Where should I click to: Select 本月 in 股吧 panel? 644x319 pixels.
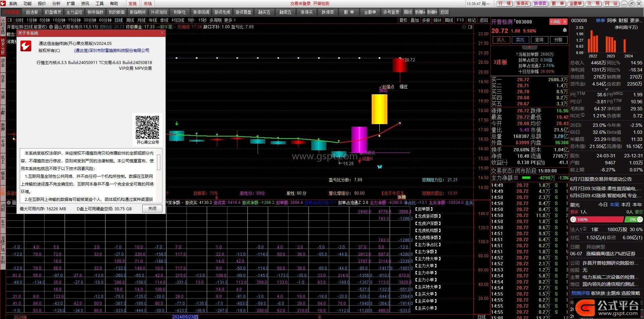point(626,205)
